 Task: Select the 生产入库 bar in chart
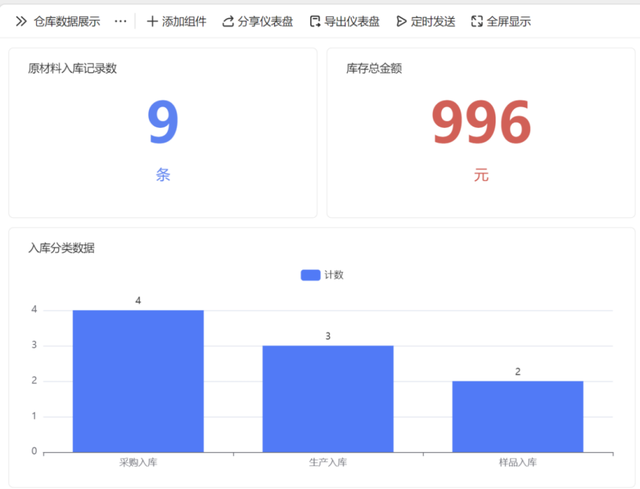point(328,399)
